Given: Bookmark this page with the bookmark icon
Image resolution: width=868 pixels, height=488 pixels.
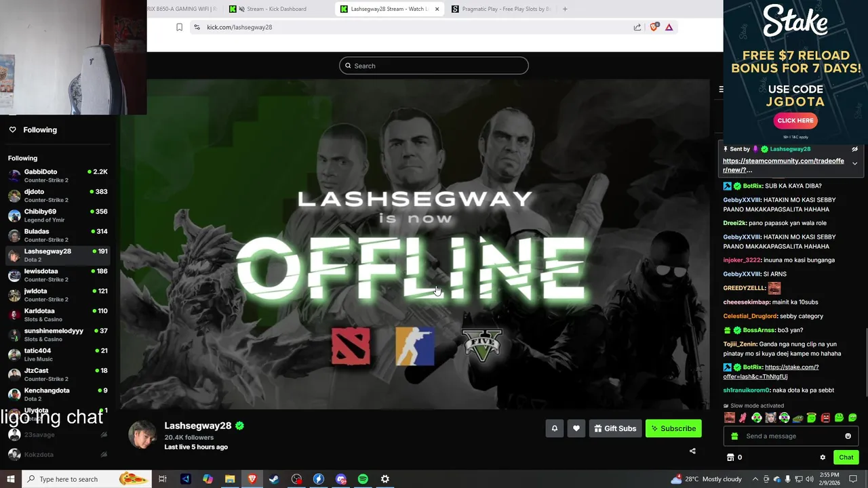Looking at the screenshot, I should point(179,27).
